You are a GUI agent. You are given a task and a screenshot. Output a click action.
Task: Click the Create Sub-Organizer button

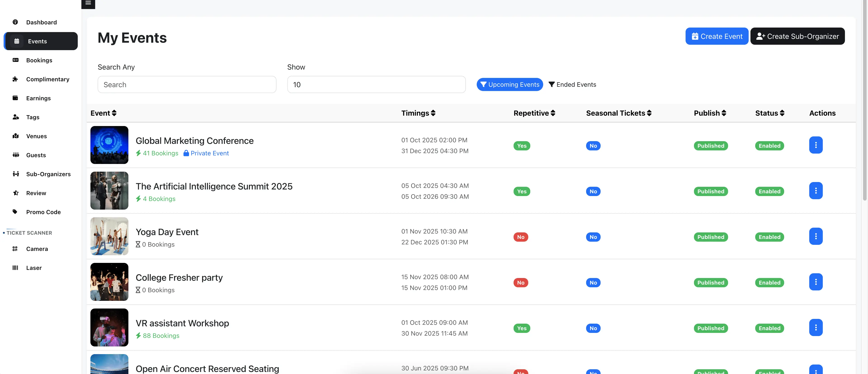pos(797,36)
